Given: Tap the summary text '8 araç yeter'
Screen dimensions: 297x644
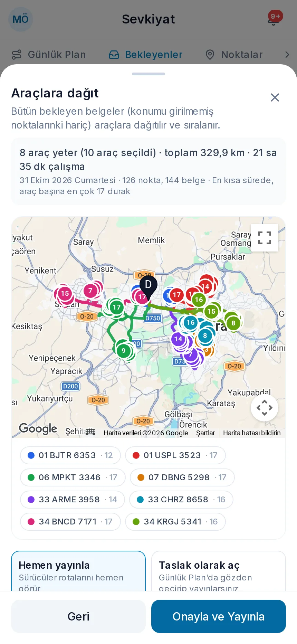Looking at the screenshot, I should [x=48, y=153].
